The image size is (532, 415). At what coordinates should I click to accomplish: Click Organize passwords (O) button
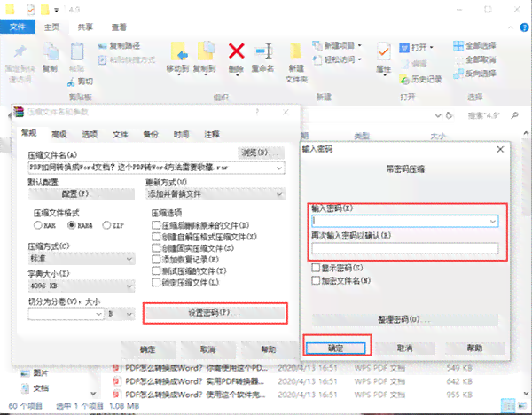[405, 319]
